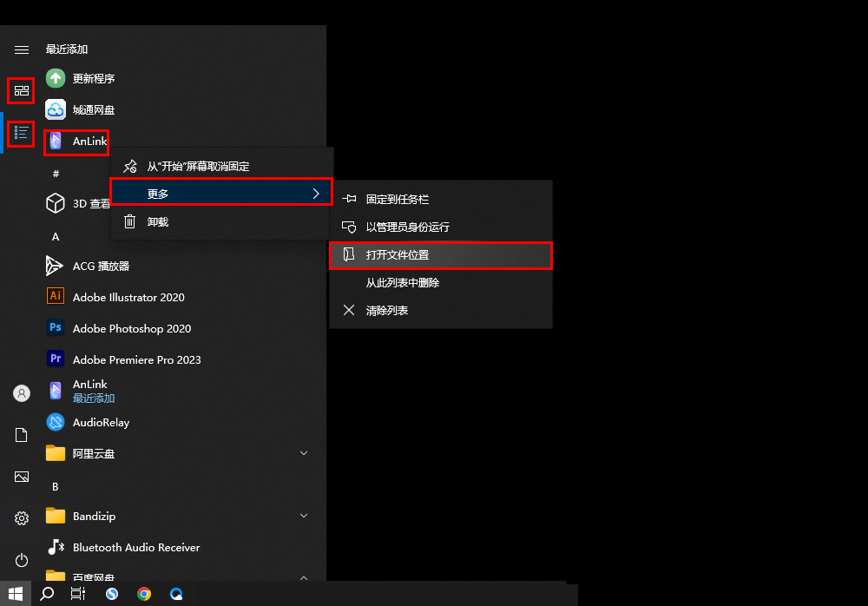Click the B letter group header
The height and width of the screenshot is (606, 868).
[56, 486]
